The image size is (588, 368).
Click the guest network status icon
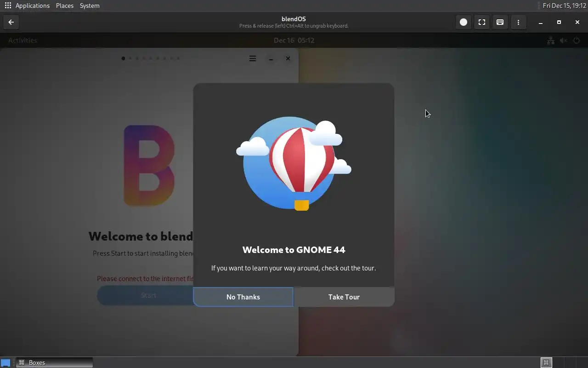coord(550,40)
